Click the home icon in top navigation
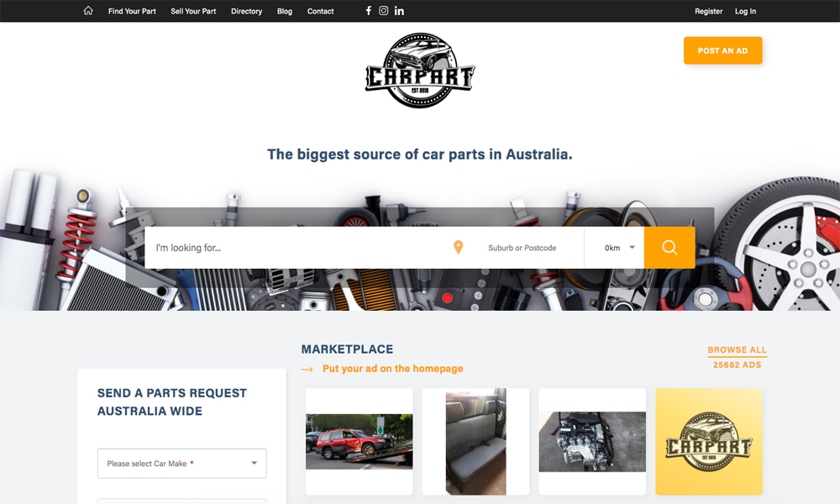The width and height of the screenshot is (840, 504). coord(88,11)
